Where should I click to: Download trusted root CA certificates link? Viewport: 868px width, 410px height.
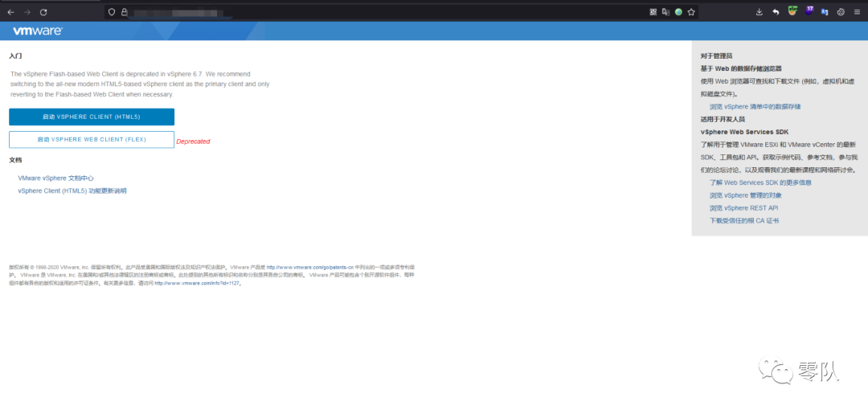click(x=744, y=220)
